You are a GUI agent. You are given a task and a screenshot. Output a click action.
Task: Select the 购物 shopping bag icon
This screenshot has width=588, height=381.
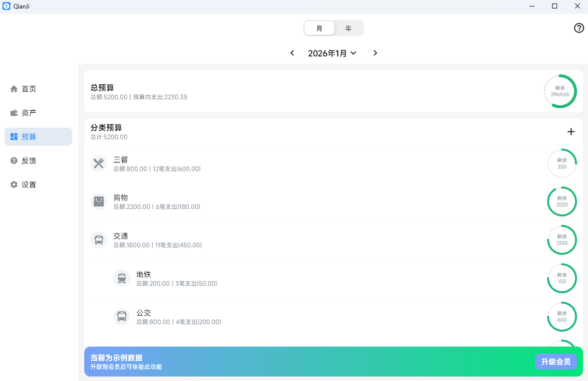(x=99, y=201)
